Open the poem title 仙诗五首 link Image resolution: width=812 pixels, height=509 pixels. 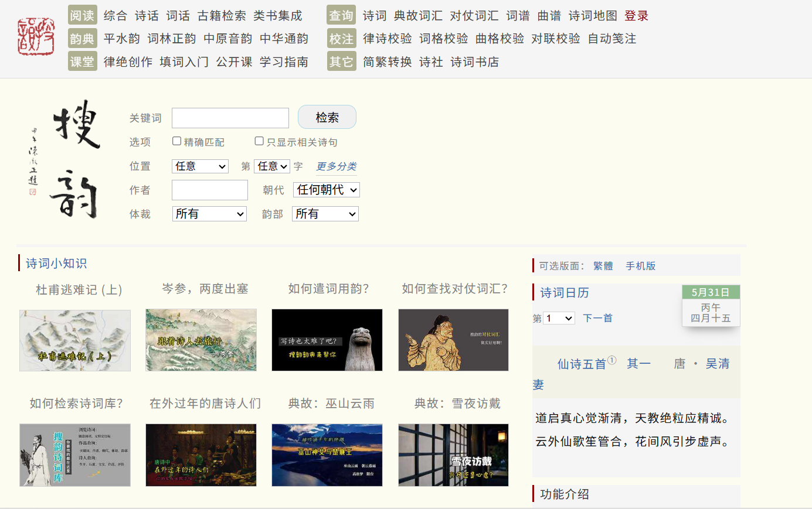click(x=582, y=364)
